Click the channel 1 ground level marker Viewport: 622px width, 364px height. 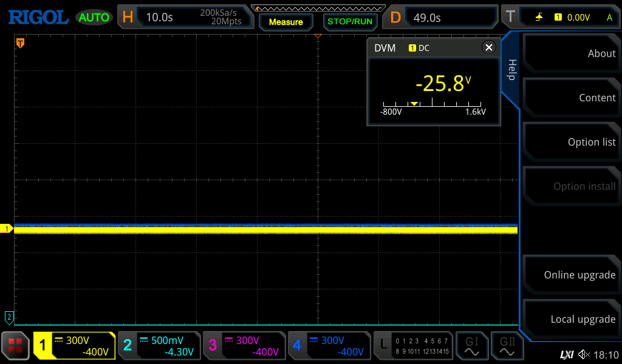[7, 229]
